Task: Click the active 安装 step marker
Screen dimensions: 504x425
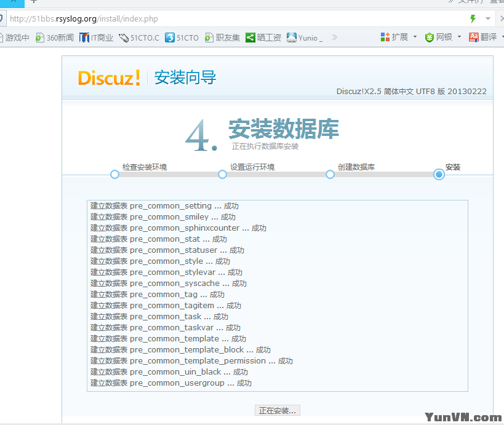Action: [439, 175]
